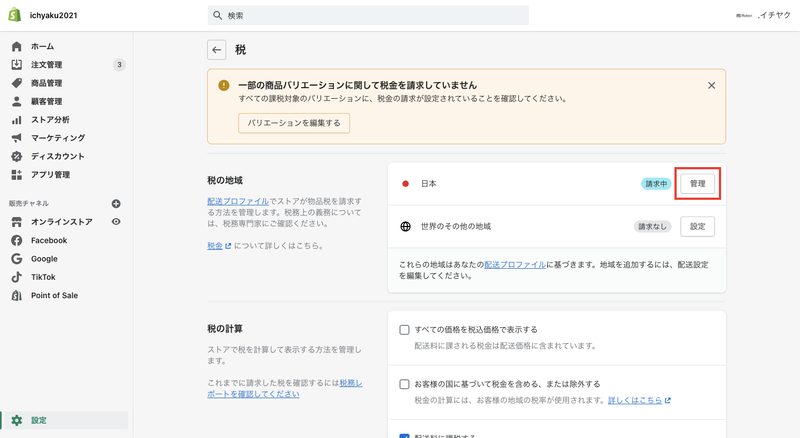Screen dimensions: 800x438
Task: Select TikTok sales channel
Action: click(43, 277)
